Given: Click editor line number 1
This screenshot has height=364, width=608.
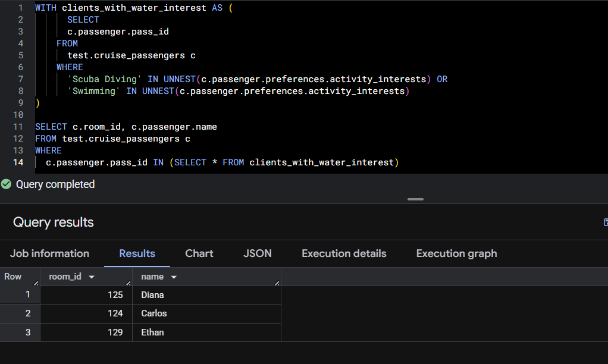Looking at the screenshot, I should (x=21, y=8).
